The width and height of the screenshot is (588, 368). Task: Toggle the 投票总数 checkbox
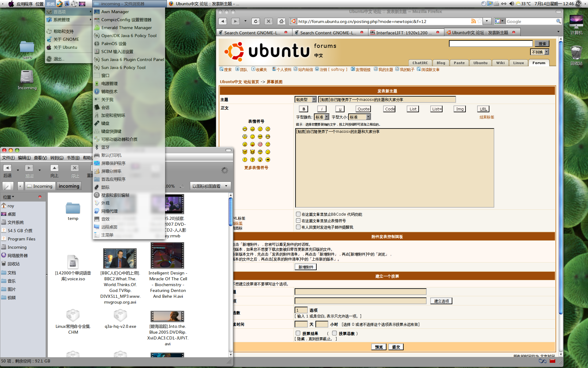click(x=334, y=333)
